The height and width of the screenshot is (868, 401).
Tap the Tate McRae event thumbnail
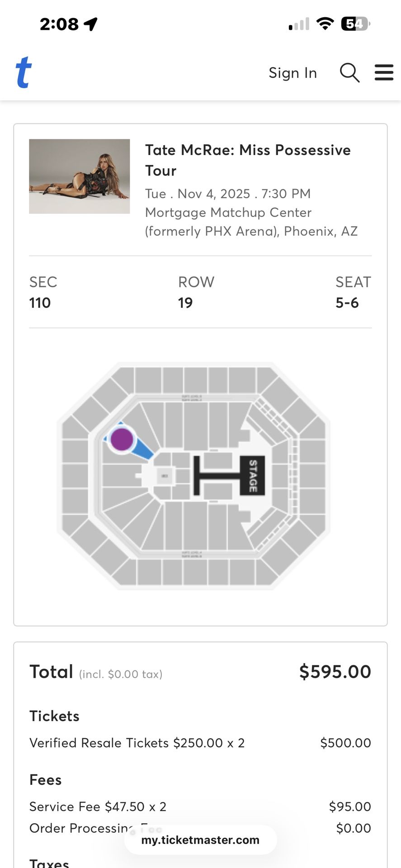[x=80, y=176]
